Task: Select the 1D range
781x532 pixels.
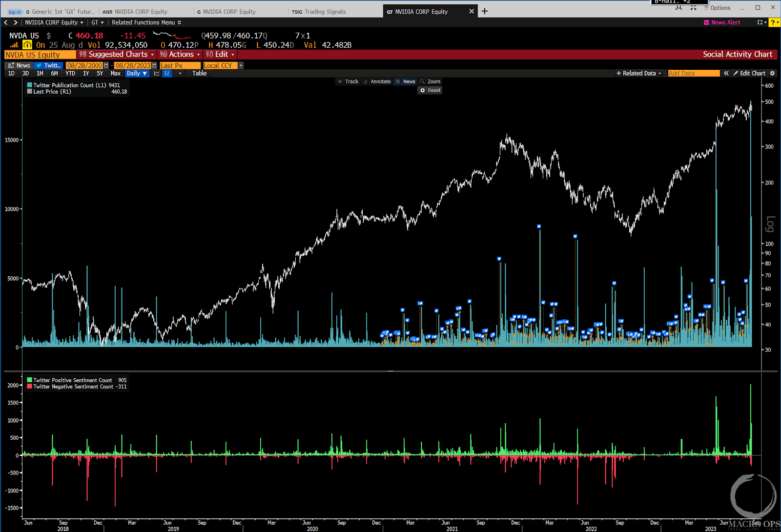Action: (x=11, y=73)
